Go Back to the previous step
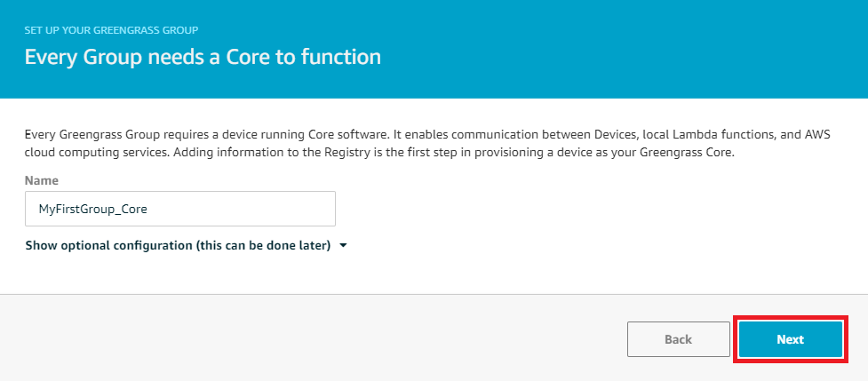 tap(678, 339)
